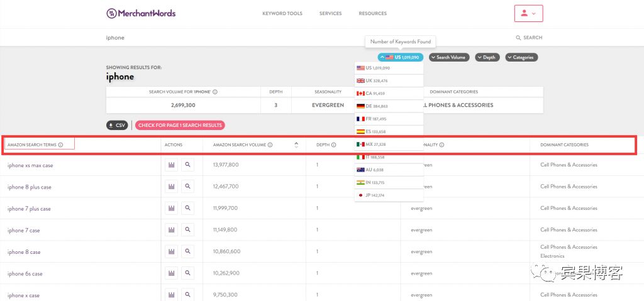Click info icon next to Amazon Search Volume
Viewport: 644px width, 301px height.
point(270,145)
